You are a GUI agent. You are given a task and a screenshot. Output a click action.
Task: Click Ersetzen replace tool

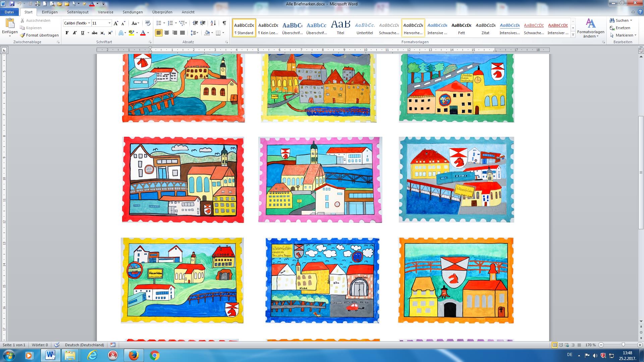click(x=620, y=28)
